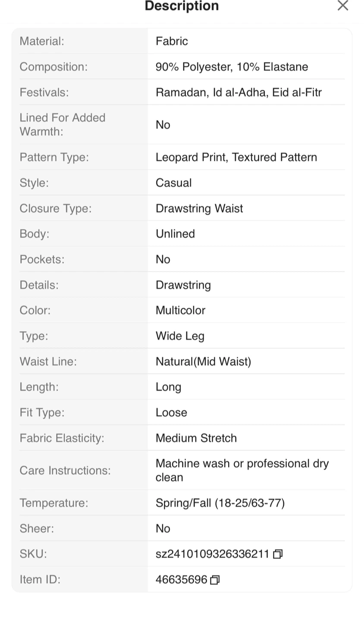The height and width of the screenshot is (621, 364).
Task: Select the SKU value sz2410109326336211
Action: tap(212, 554)
